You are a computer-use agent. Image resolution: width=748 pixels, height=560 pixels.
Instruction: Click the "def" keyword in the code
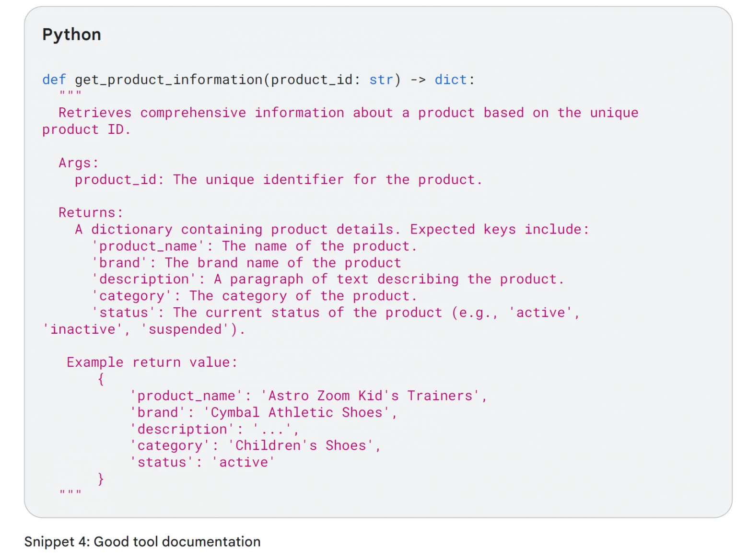54,80
